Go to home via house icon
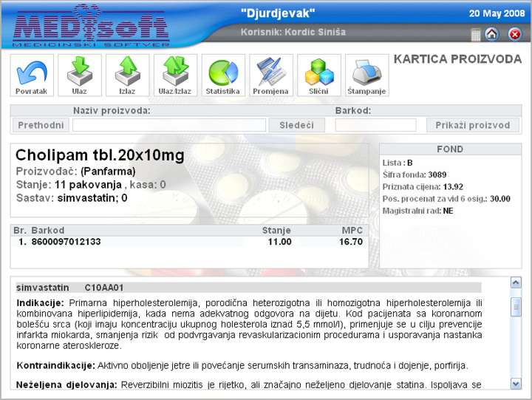Viewport: 532px width, 400px height. point(492,33)
